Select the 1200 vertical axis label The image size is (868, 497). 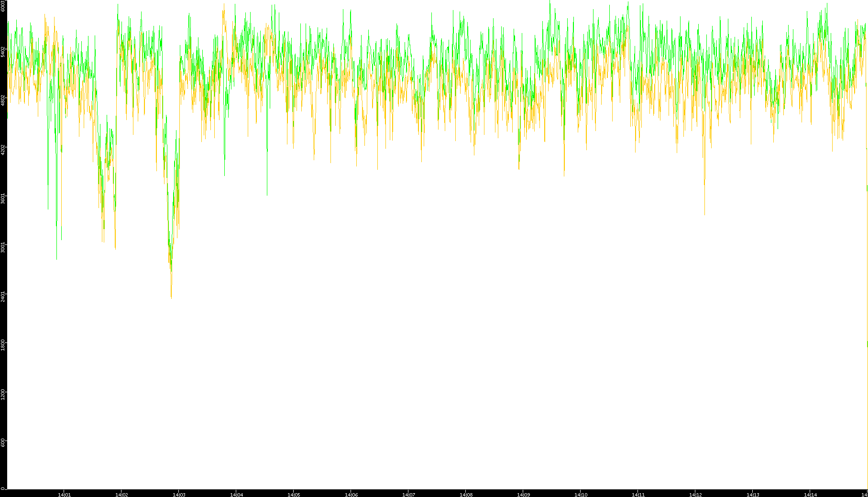pyautogui.click(x=3, y=394)
